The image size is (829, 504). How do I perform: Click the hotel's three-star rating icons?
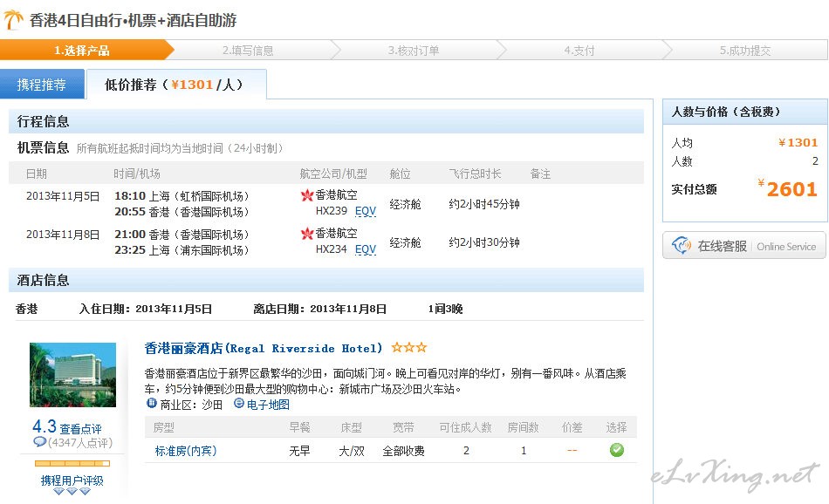click(x=408, y=348)
